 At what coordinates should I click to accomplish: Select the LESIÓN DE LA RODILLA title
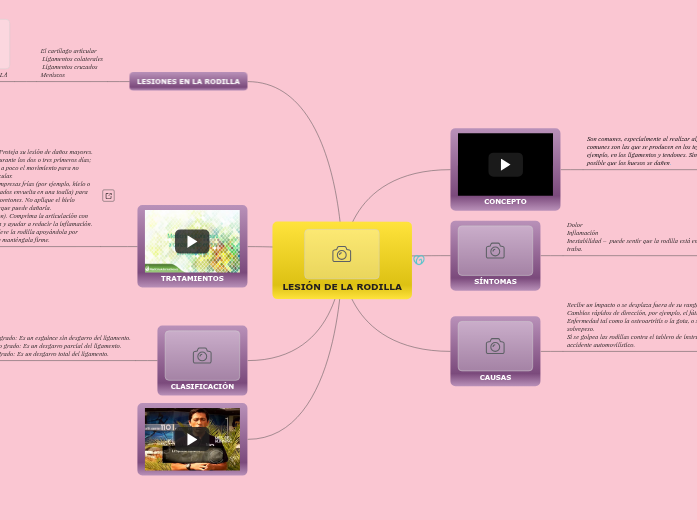click(x=342, y=287)
